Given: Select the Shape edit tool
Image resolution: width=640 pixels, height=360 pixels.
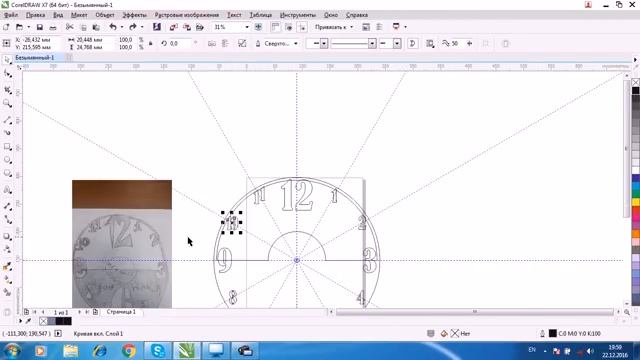Looking at the screenshot, I should point(7,74).
